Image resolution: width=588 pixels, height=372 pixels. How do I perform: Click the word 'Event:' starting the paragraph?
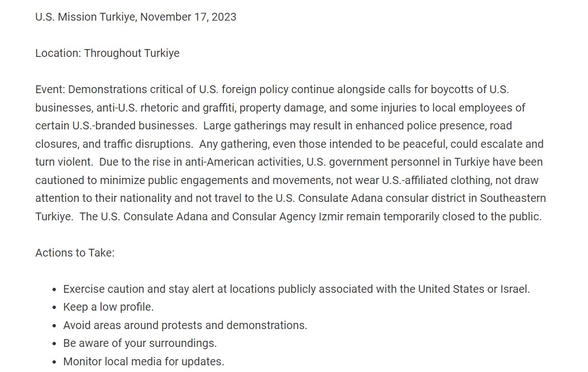50,90
